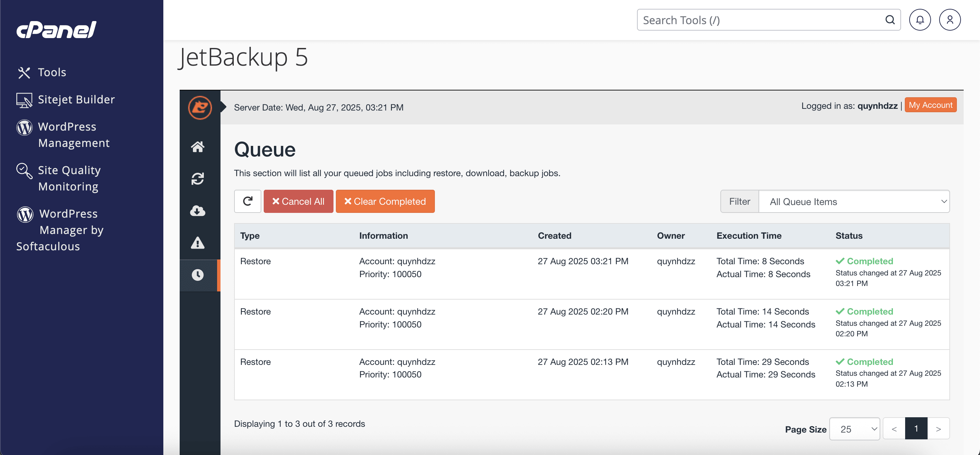980x455 pixels.
Task: Open the warning alerts triangle icon
Action: (197, 242)
